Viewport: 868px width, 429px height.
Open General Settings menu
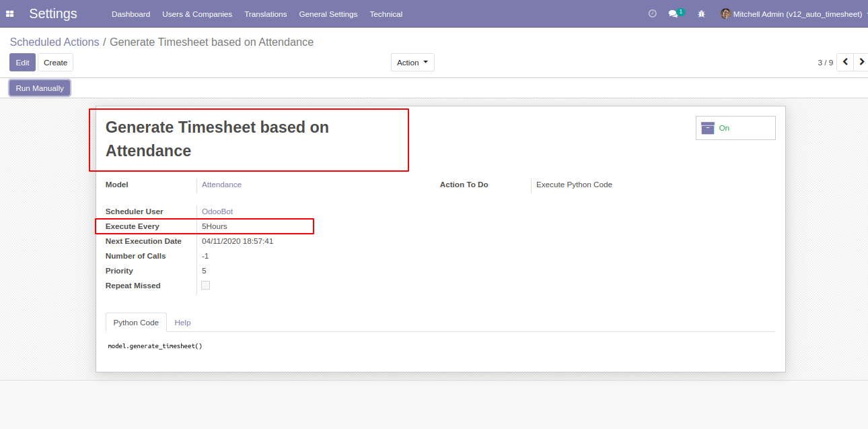point(328,13)
